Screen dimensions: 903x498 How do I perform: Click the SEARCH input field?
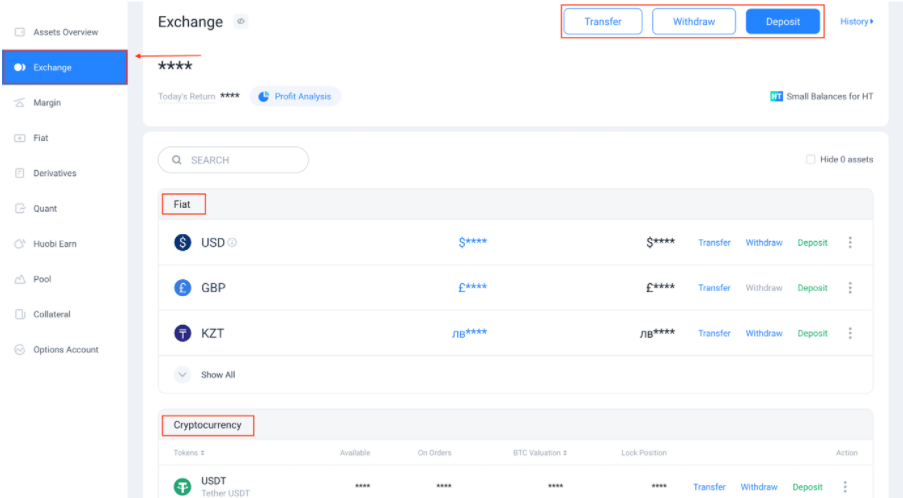[233, 159]
